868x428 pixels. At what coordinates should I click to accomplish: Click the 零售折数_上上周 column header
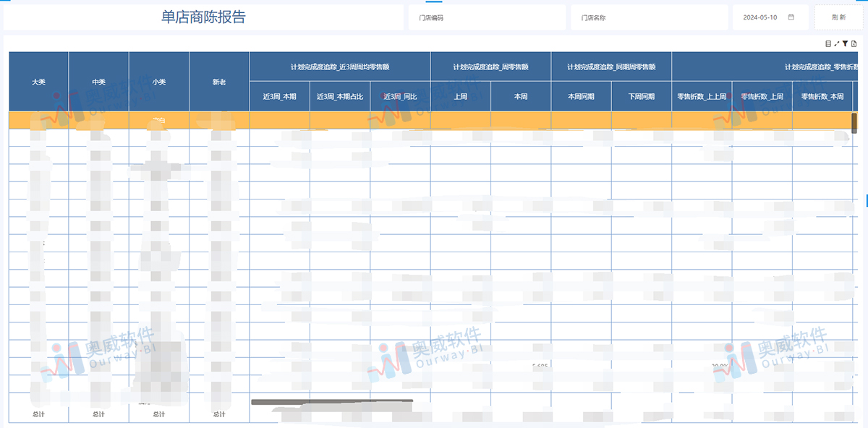(702, 96)
